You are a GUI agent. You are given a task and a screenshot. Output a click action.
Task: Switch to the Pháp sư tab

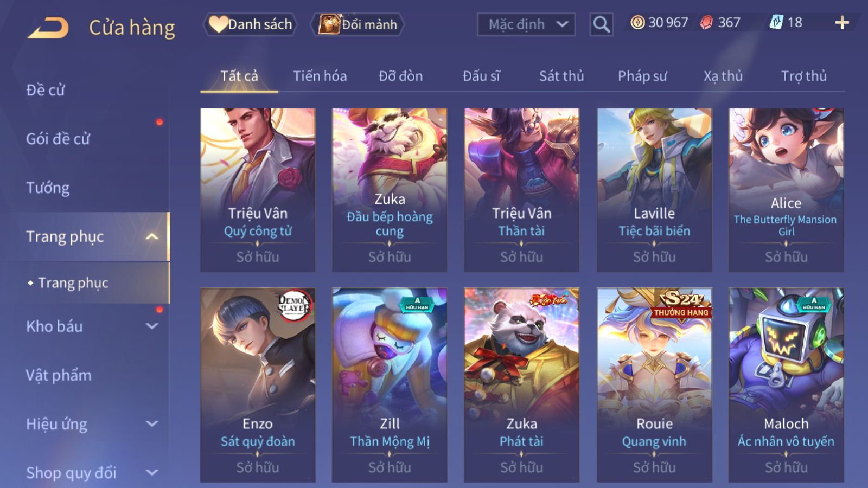pos(642,76)
